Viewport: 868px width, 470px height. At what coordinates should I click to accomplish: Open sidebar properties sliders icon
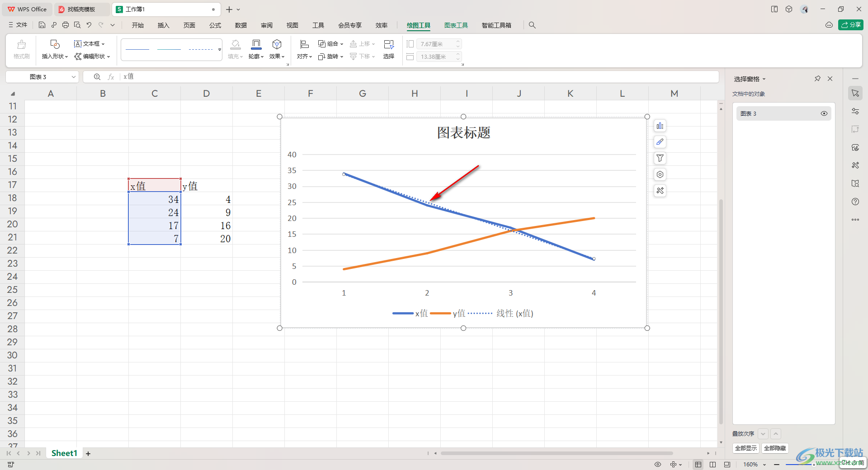pyautogui.click(x=855, y=111)
